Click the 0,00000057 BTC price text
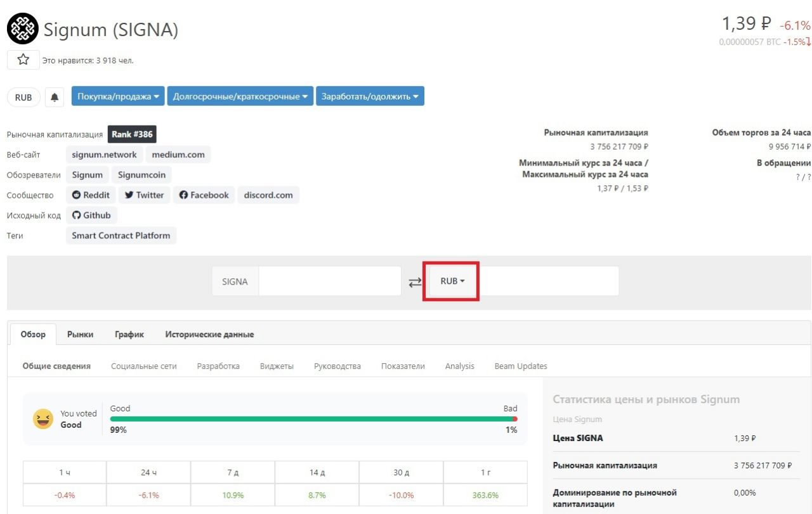The width and height of the screenshot is (812, 514). click(x=750, y=42)
